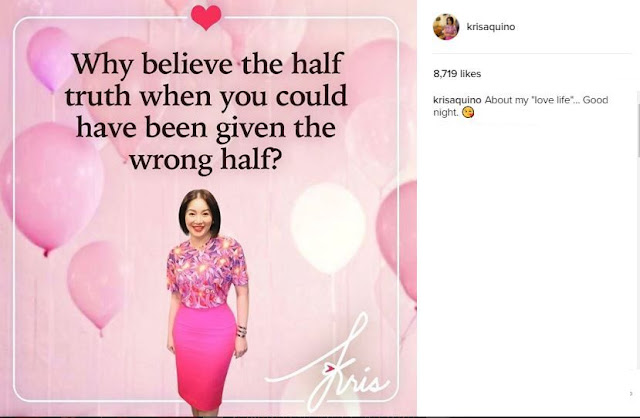Image resolution: width=640 pixels, height=418 pixels.
Task: Click the comment panel scrollbar thumb
Action: pos(638,124)
